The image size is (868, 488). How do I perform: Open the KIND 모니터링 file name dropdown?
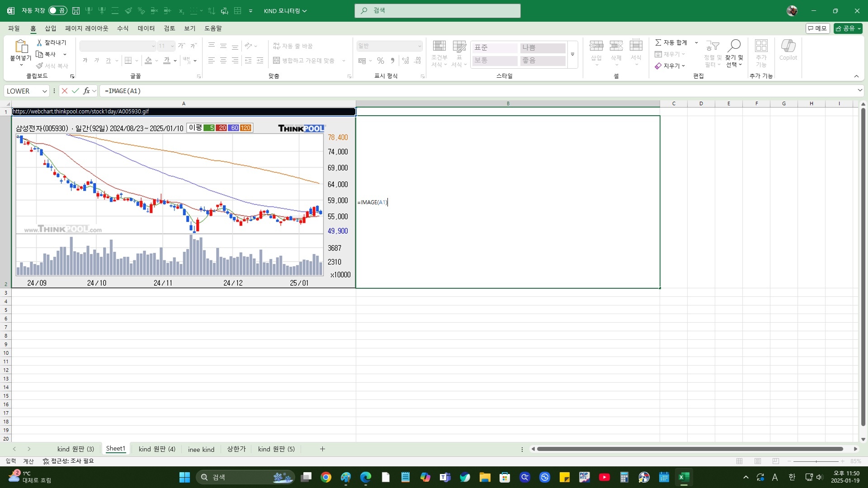coord(285,11)
